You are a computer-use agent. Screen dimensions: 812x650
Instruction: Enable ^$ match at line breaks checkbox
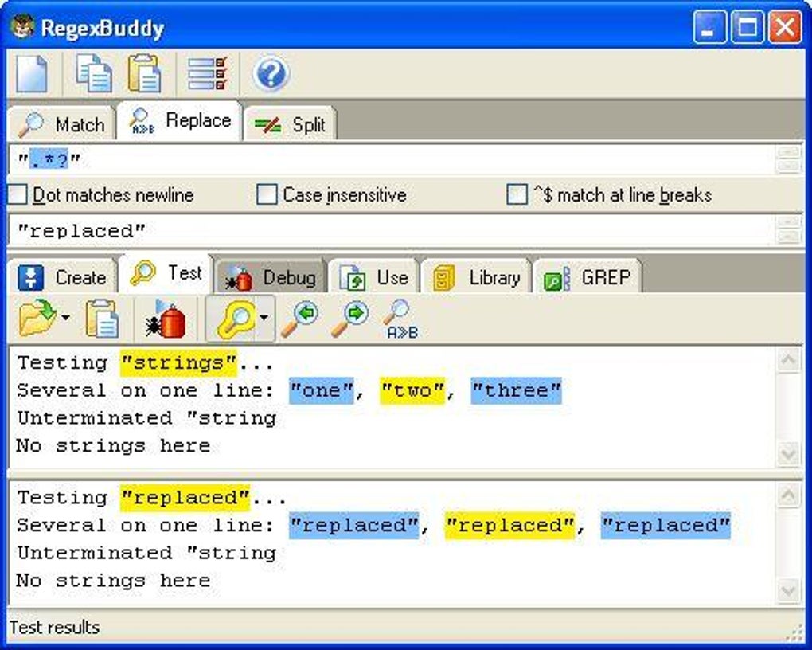517,194
